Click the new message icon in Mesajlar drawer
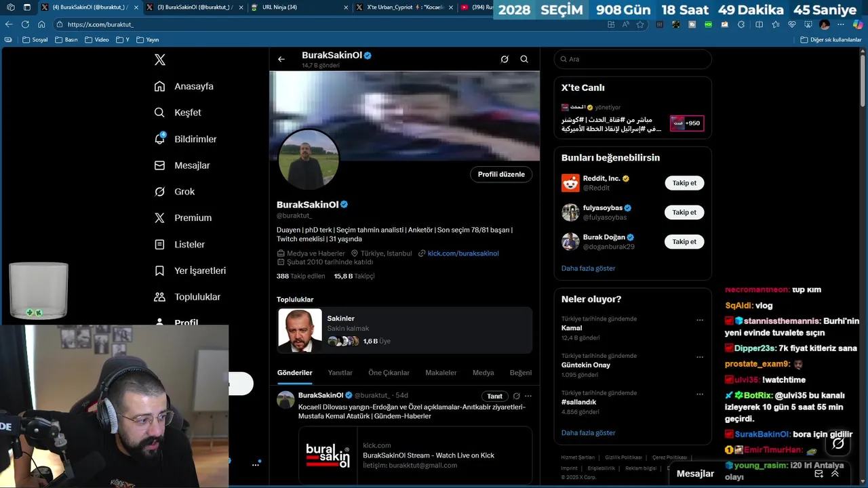Viewport: 868px width, 488px height. click(x=818, y=474)
